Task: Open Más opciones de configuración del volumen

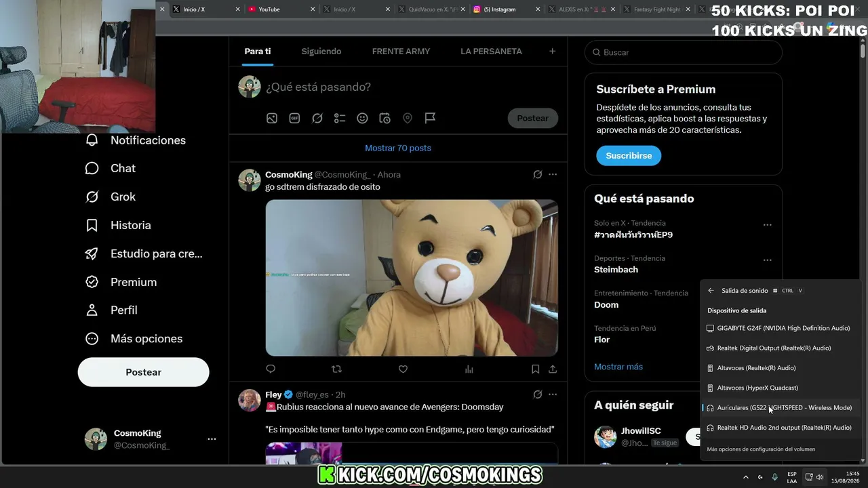Action: point(761,449)
